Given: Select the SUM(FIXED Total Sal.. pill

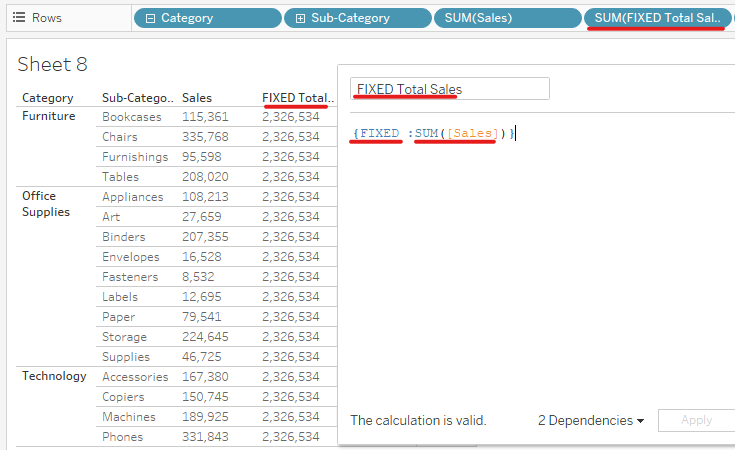Looking at the screenshot, I should click(656, 18).
